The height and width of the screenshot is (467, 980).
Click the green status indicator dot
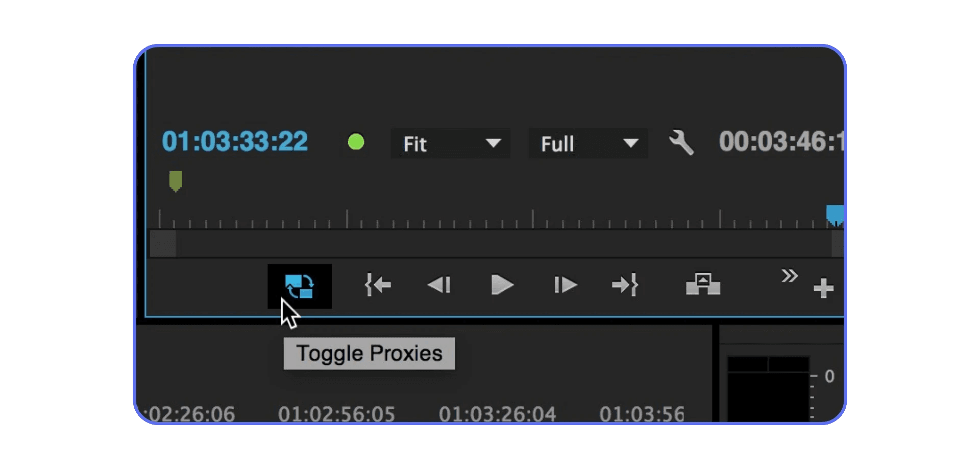tap(356, 142)
